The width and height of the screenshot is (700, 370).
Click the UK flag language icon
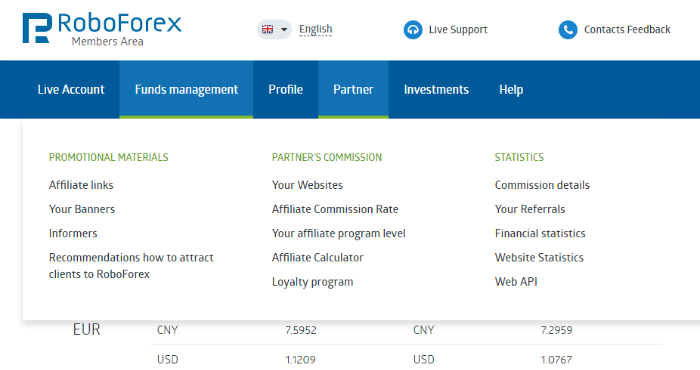tap(267, 29)
